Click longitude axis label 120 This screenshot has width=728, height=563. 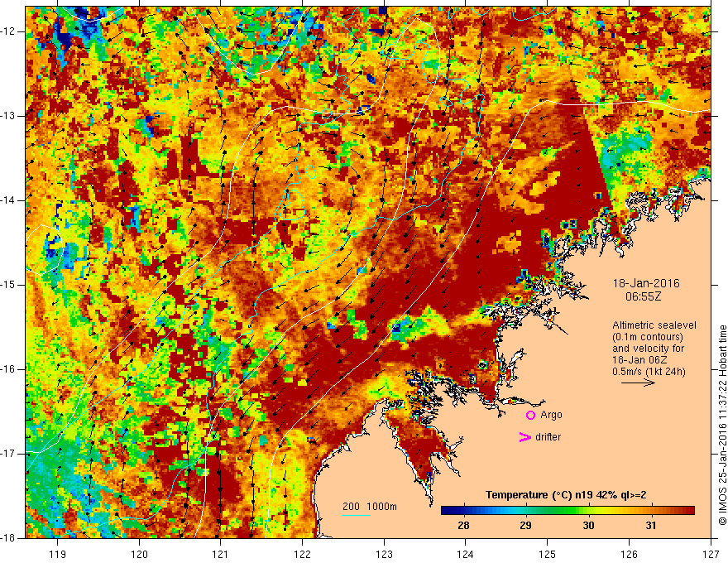click(139, 554)
